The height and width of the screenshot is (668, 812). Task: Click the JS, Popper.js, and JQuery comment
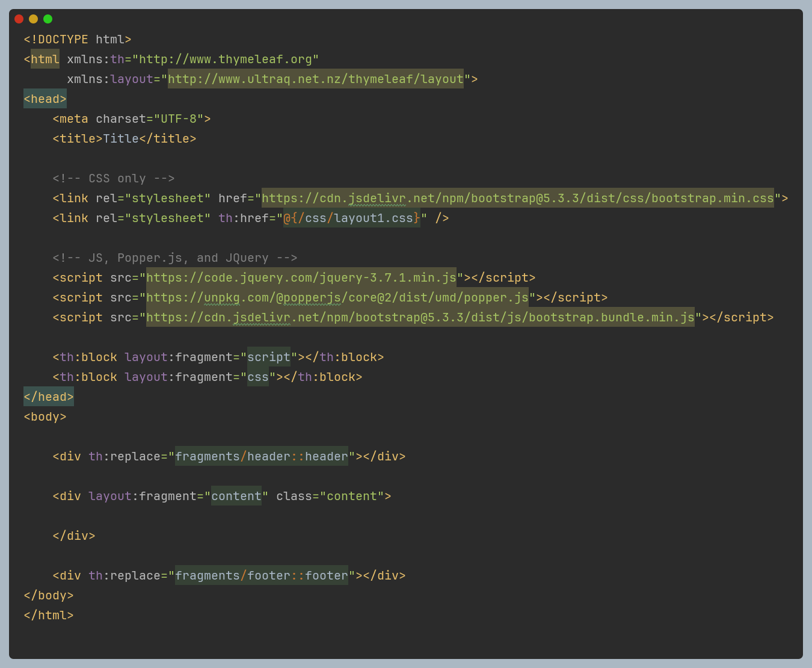(175, 258)
